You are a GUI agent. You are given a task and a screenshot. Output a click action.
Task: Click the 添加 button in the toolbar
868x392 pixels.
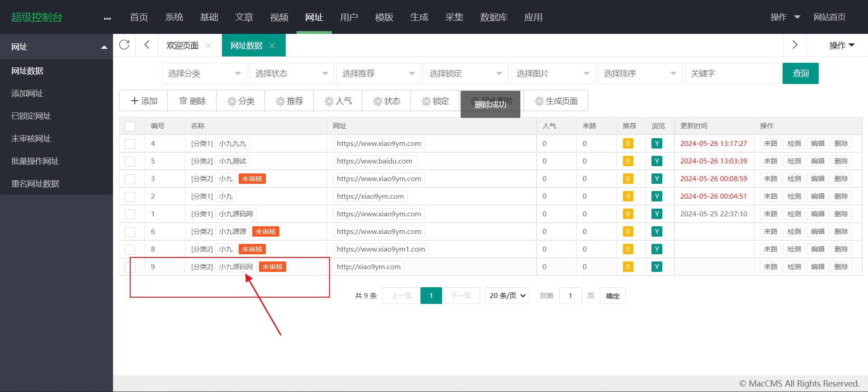coord(143,101)
